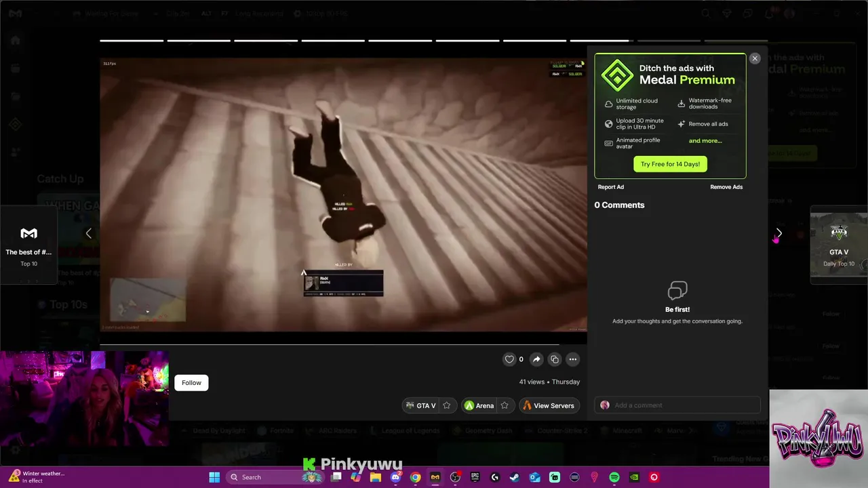Screen dimensions: 868x488
Task: Open Task View on the taskbar
Action: pos(336,477)
